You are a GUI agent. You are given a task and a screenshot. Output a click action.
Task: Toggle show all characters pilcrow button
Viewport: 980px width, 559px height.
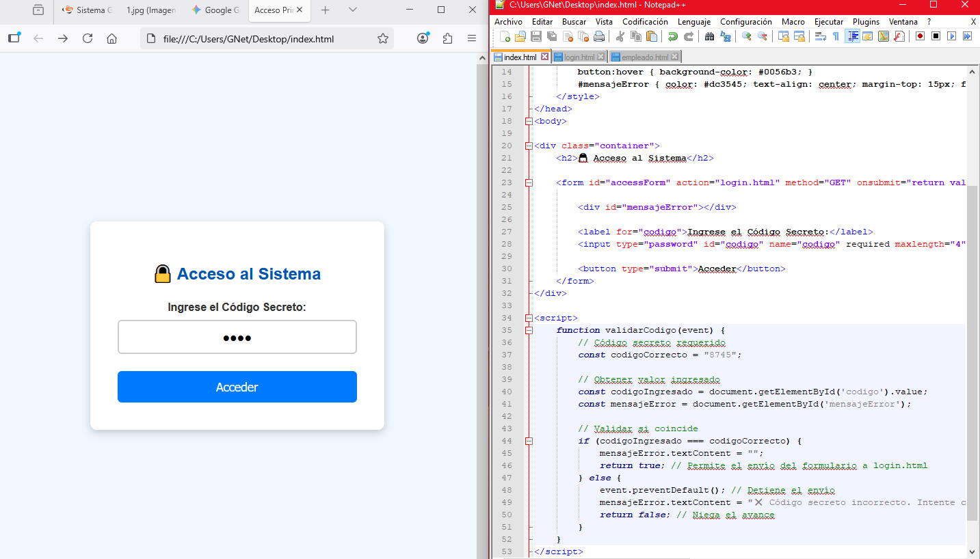click(836, 36)
